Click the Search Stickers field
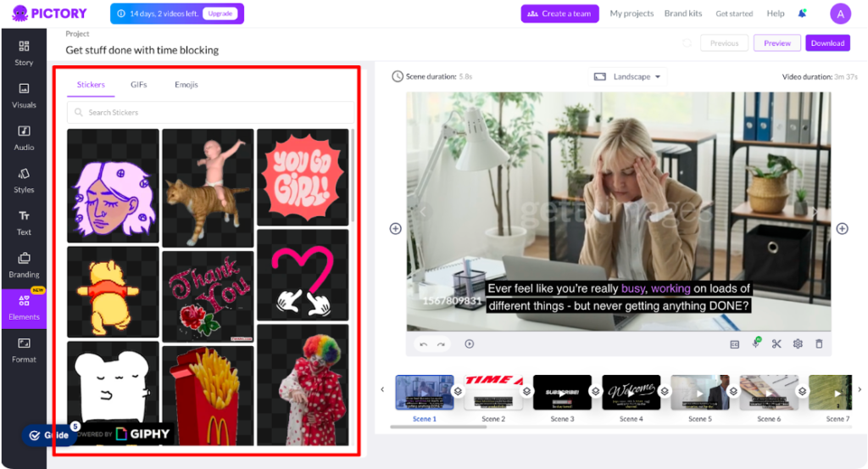Screen dimensions: 868x469 tap(210, 112)
